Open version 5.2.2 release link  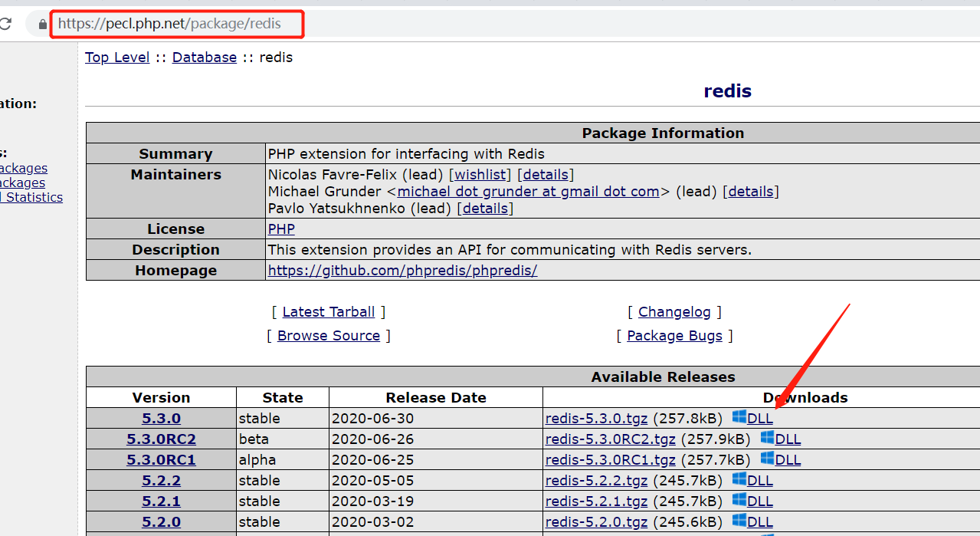pyautogui.click(x=161, y=481)
